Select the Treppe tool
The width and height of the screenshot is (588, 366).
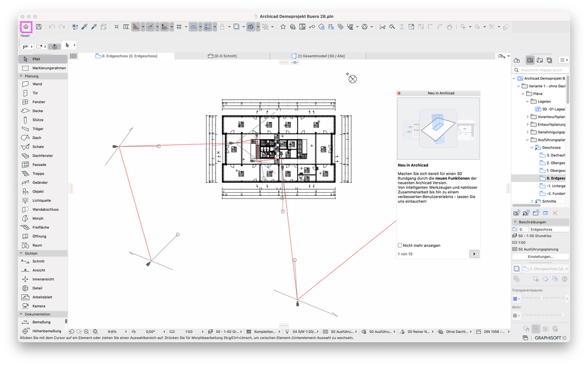[43, 174]
